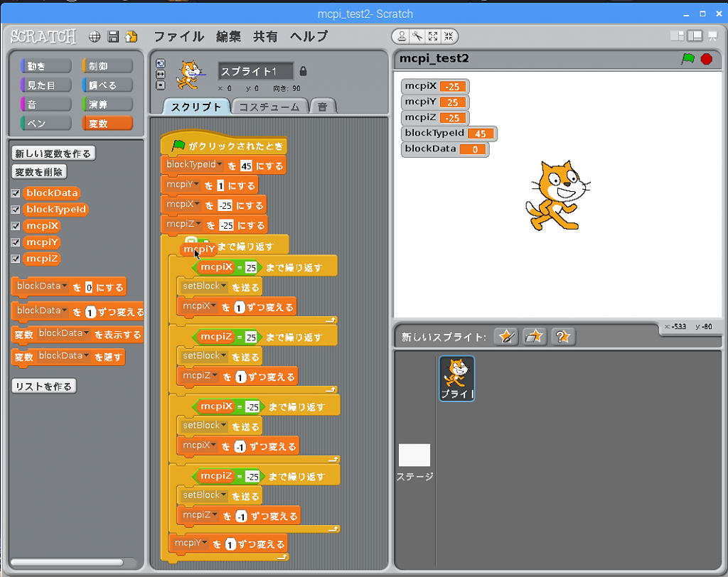This screenshot has height=577, width=728.
Task: Toggle the mcpiY variable checkbox
Action: (x=16, y=242)
